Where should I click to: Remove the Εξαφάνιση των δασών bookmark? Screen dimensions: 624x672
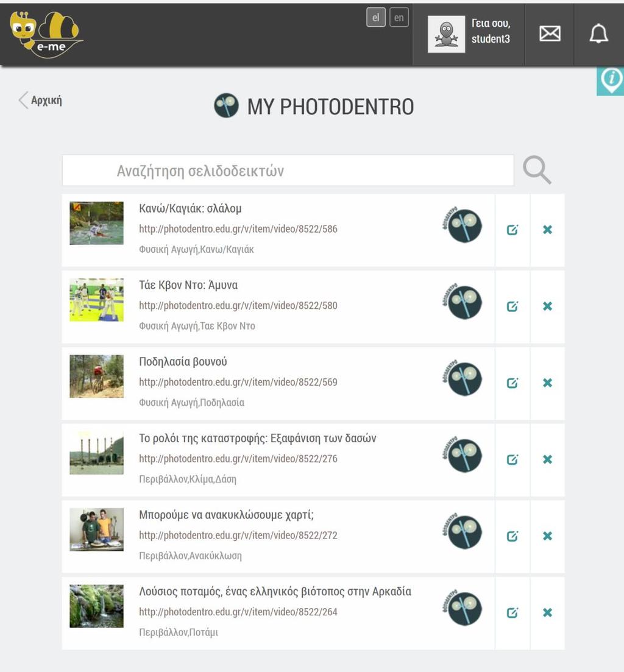[x=547, y=459]
